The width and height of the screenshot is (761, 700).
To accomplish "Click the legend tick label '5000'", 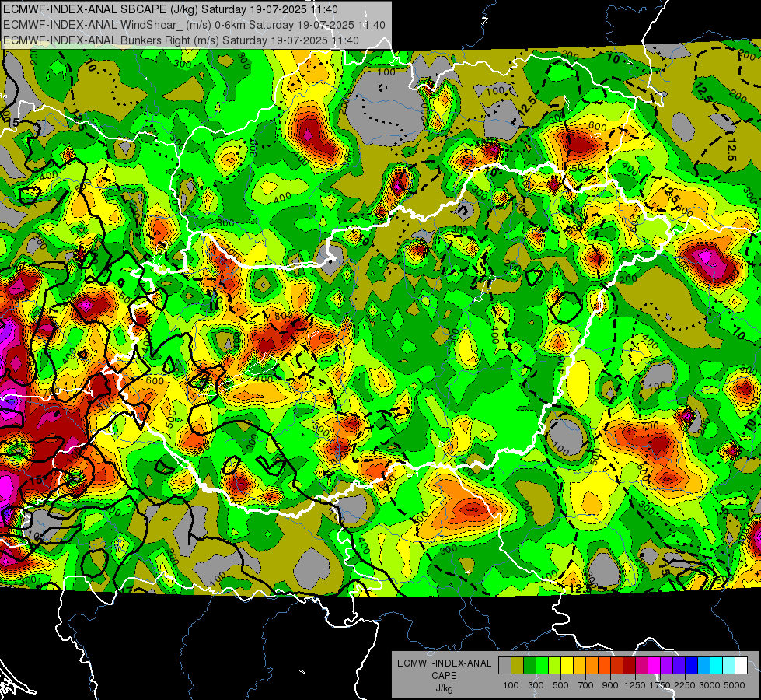I will click(735, 685).
